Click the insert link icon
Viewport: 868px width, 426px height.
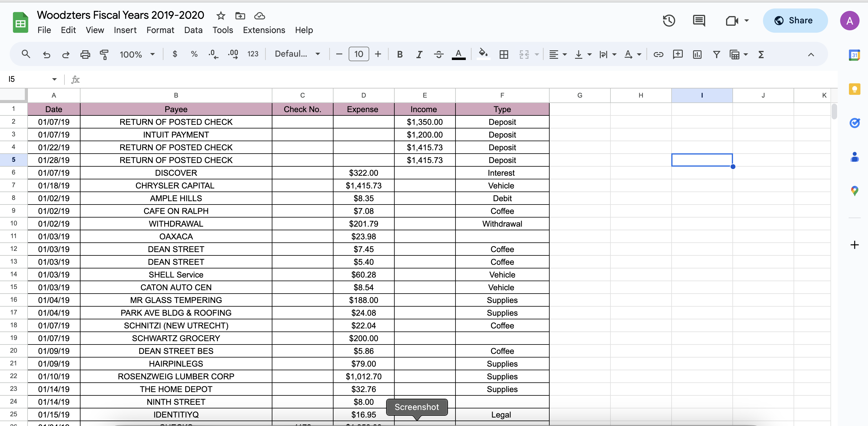[658, 54]
